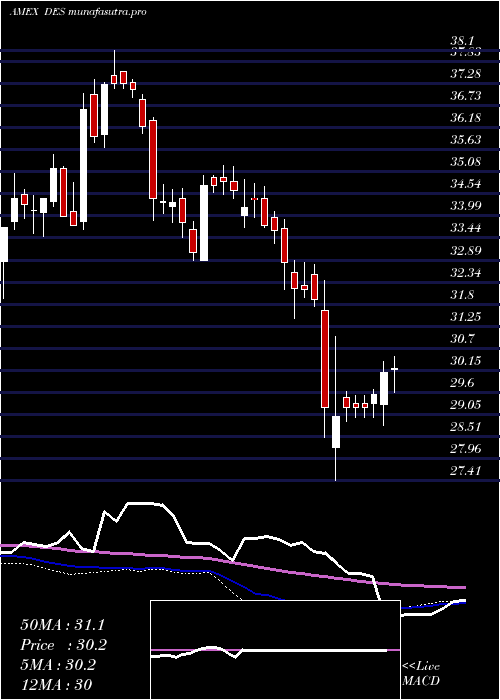
Task: Click the 37.28 price axis label
Action: click(465, 74)
